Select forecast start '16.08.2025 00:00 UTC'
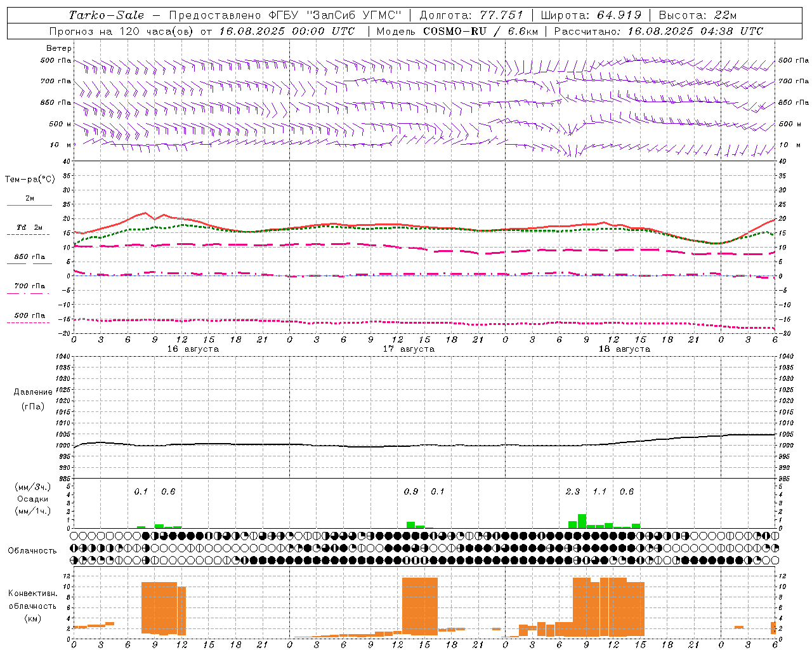 click(x=287, y=31)
